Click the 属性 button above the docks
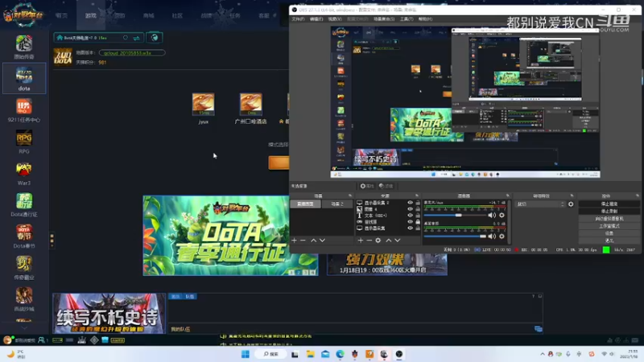The width and height of the screenshot is (644, 362). click(x=367, y=186)
